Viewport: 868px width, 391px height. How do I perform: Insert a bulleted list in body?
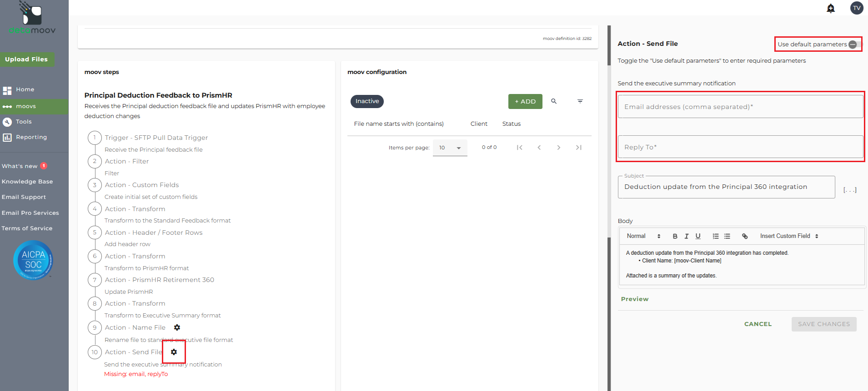(x=727, y=236)
